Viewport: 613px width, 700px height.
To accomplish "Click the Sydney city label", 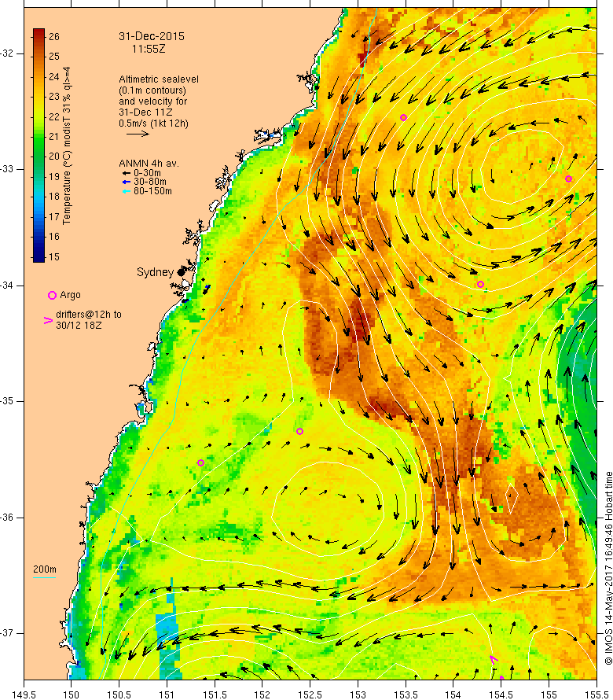I will (155, 272).
